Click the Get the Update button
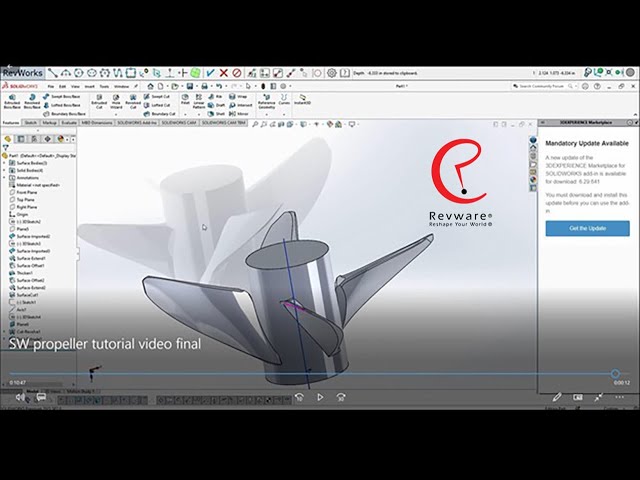The width and height of the screenshot is (640, 480). coord(587,228)
